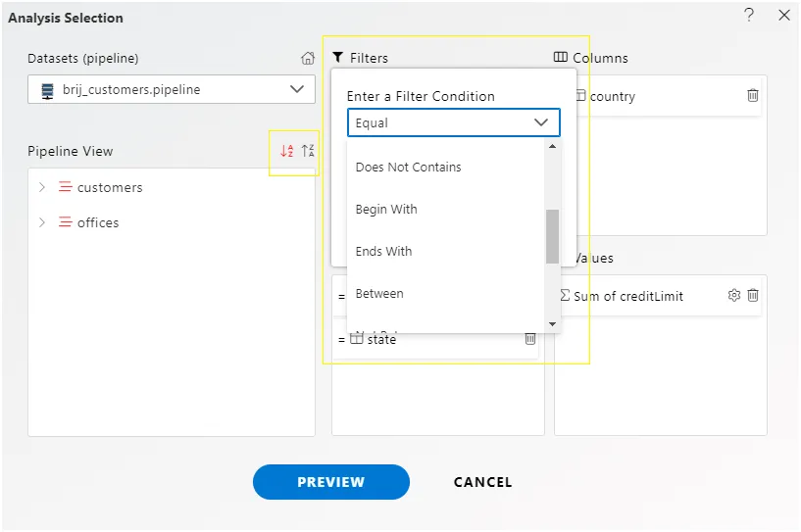801x532 pixels.
Task: Pick the "Ends With" filter condition
Action: pyautogui.click(x=383, y=252)
